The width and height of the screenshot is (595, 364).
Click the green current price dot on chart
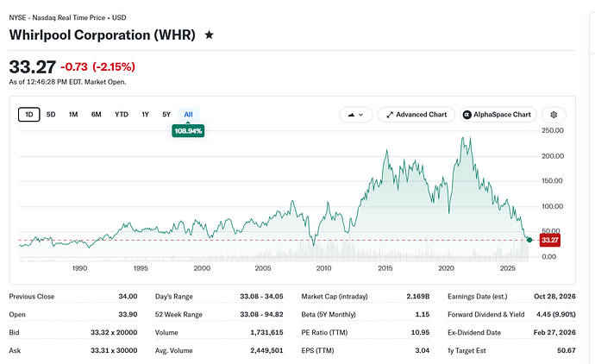point(529,240)
